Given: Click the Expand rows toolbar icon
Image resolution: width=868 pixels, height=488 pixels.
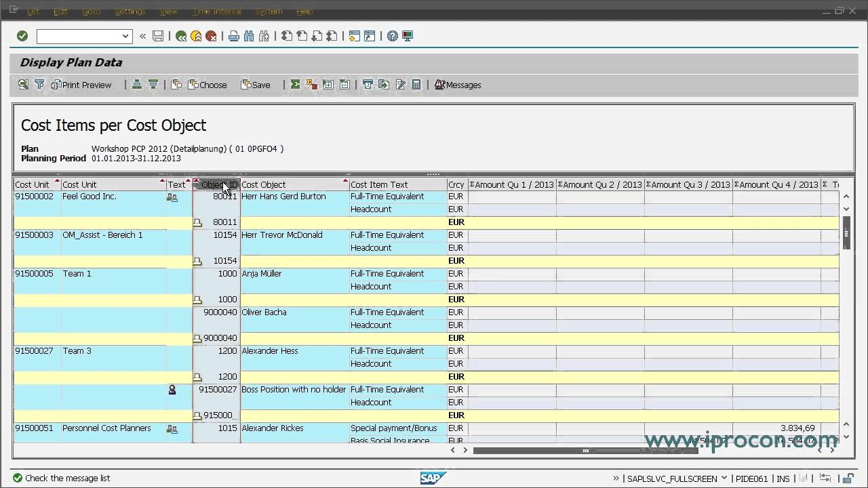Looking at the screenshot, I should point(328,85).
